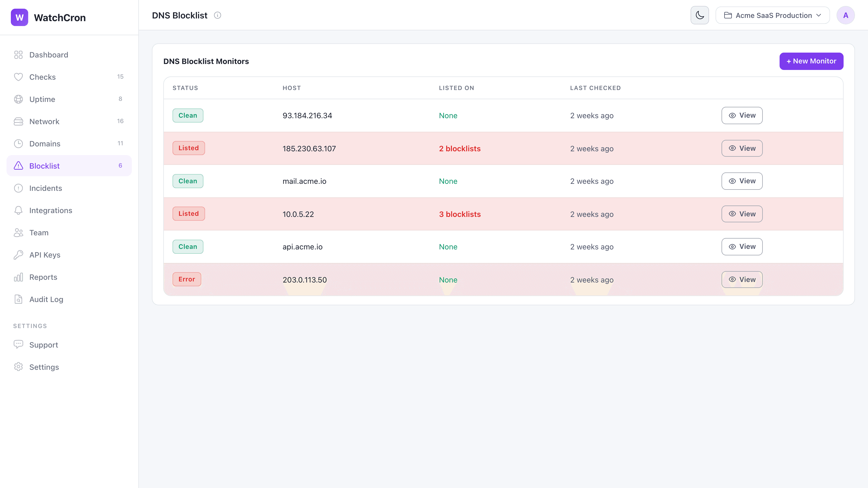Open Reports page
Screen dimensions: 868x488
[x=69, y=277]
